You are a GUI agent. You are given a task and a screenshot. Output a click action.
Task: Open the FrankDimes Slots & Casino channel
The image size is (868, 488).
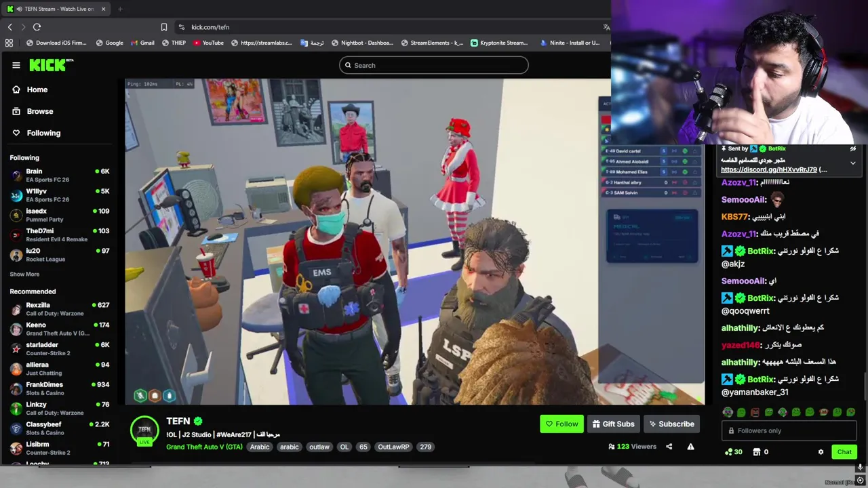coord(59,388)
